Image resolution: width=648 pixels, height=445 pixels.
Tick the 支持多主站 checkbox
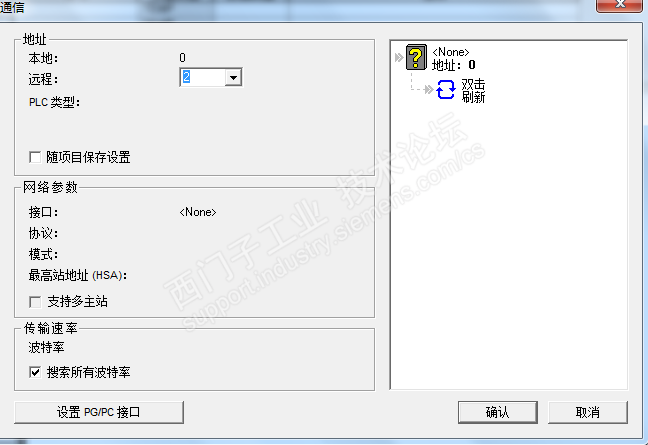pos(36,302)
